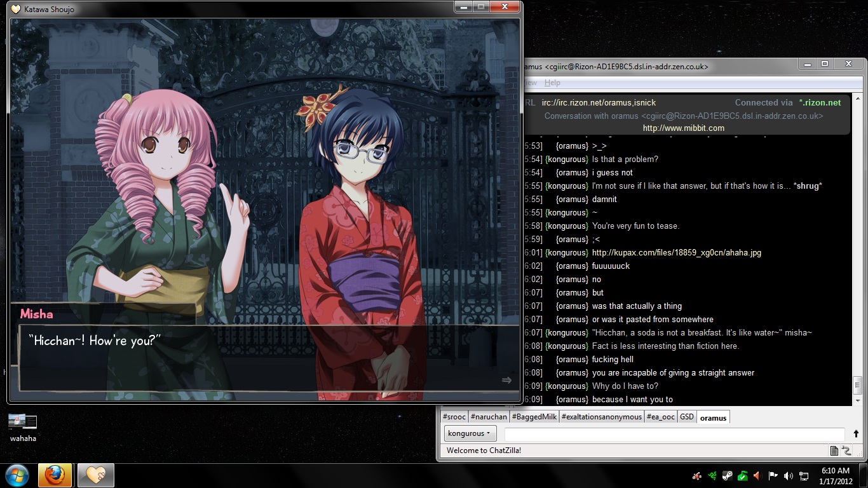
Task: Click the "was that actually a thing" message
Action: (x=637, y=306)
